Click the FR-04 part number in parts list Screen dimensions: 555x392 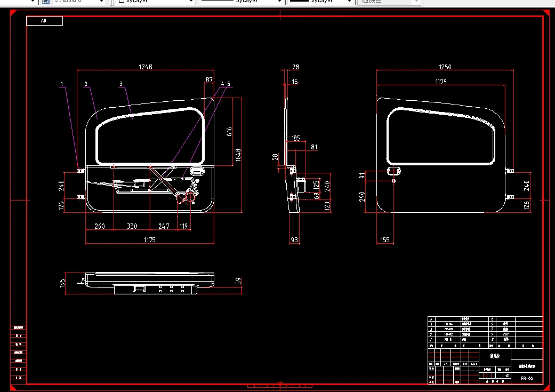click(x=448, y=324)
